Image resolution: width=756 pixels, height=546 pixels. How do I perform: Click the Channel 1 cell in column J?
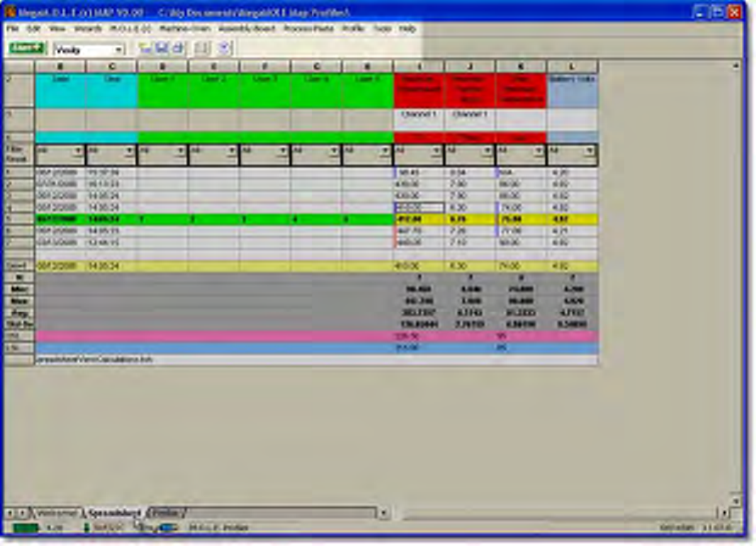(x=469, y=119)
